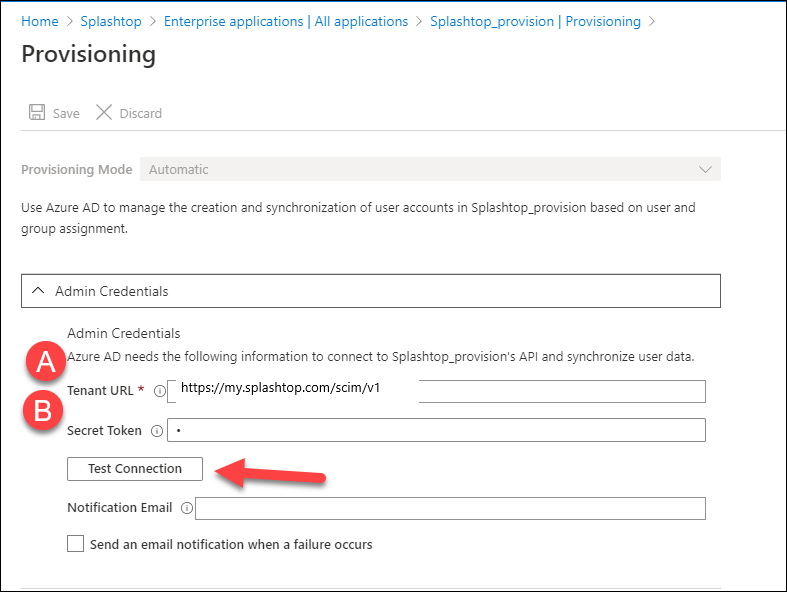
Task: Click the Test Connection button
Action: point(135,468)
